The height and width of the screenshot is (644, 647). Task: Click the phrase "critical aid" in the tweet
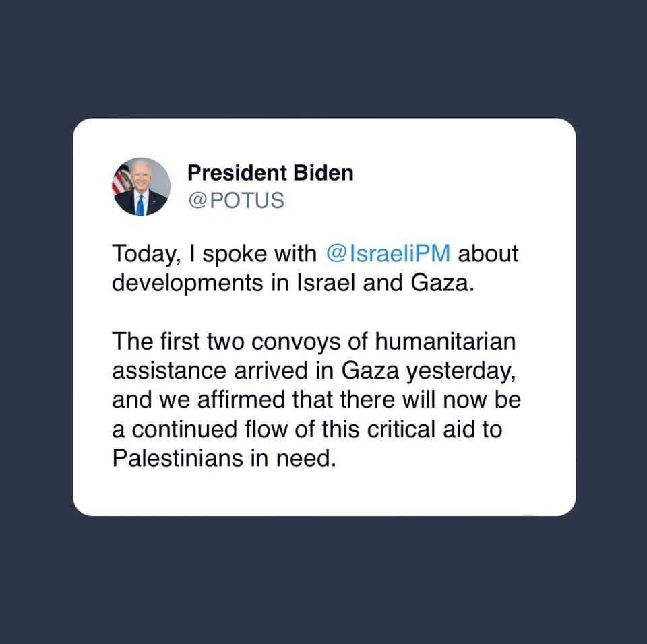pos(423,429)
